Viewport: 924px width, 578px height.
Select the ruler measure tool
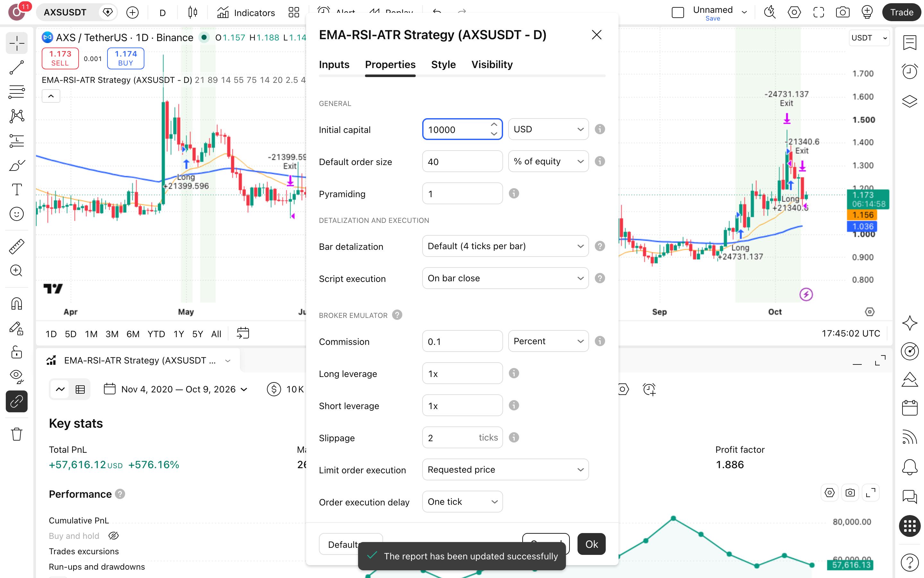(17, 247)
